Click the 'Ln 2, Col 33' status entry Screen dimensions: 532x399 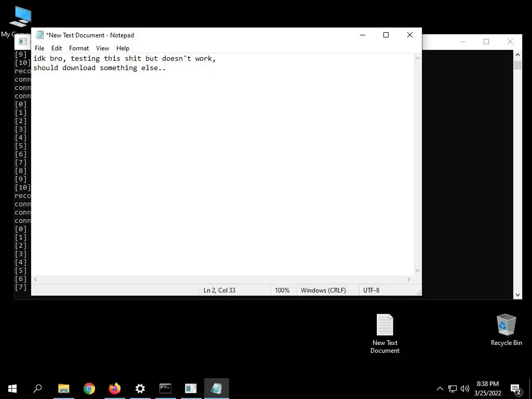219,290
